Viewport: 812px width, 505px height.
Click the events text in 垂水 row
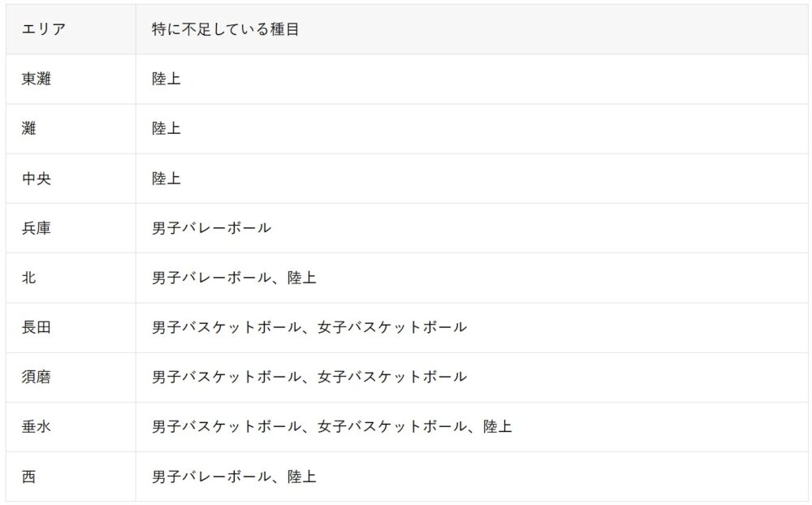(x=332, y=427)
